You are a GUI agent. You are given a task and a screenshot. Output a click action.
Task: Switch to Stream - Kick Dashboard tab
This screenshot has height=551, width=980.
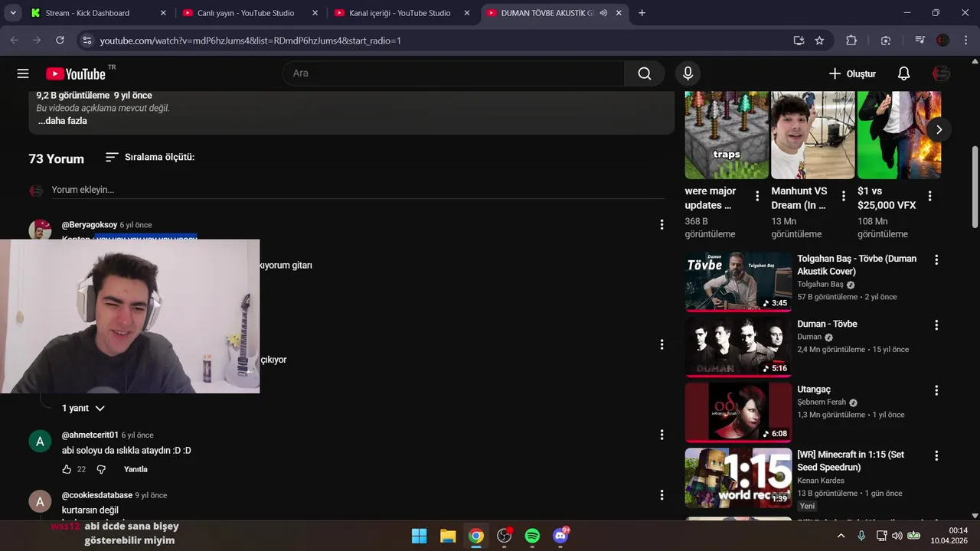98,13
